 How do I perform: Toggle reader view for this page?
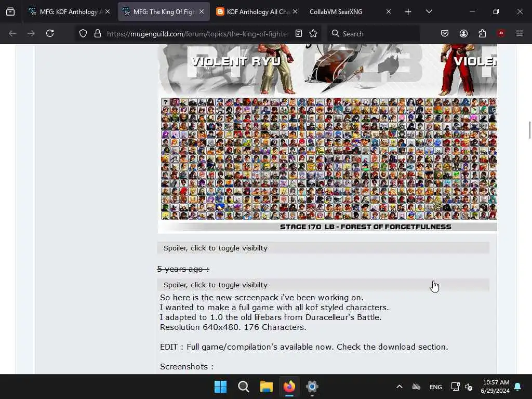coord(299,34)
